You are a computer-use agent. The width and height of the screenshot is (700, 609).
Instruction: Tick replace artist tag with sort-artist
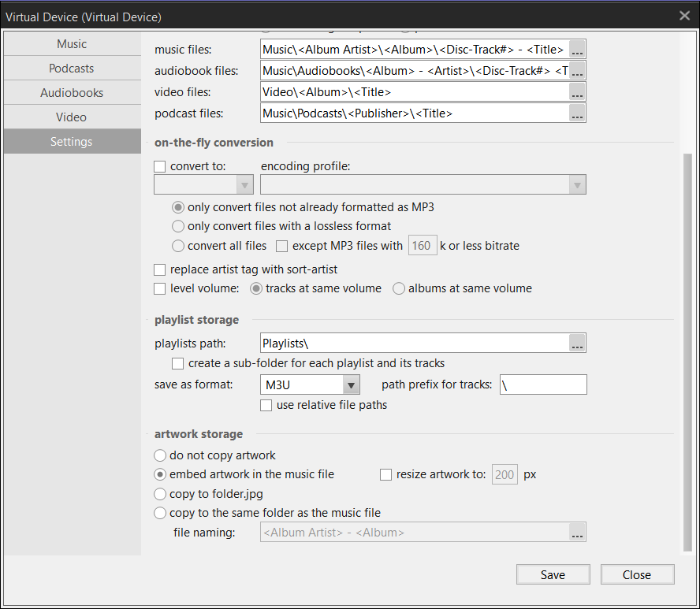160,270
